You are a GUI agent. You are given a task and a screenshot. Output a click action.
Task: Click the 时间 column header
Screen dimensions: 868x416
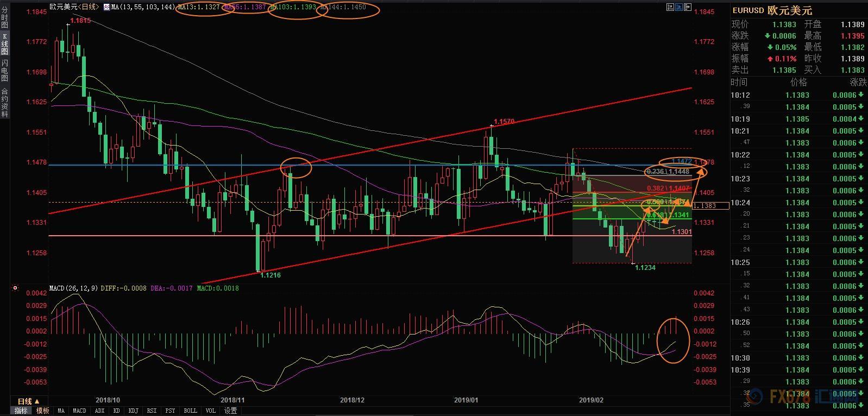(739, 82)
